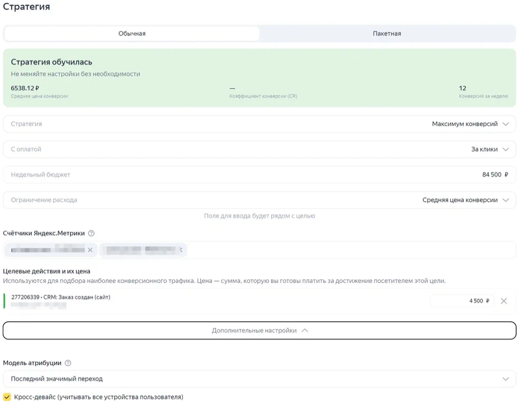Remove the first Metrika counter tag

(90, 250)
